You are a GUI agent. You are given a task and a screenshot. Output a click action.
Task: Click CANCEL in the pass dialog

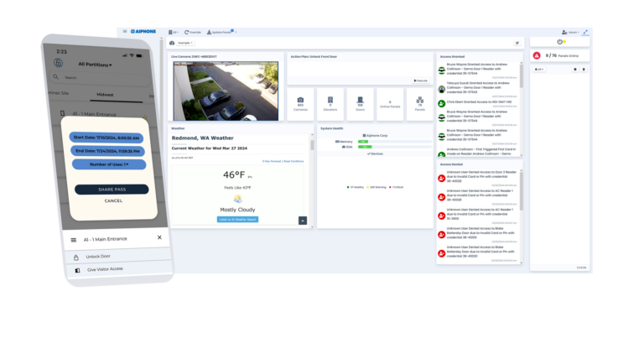point(113,200)
